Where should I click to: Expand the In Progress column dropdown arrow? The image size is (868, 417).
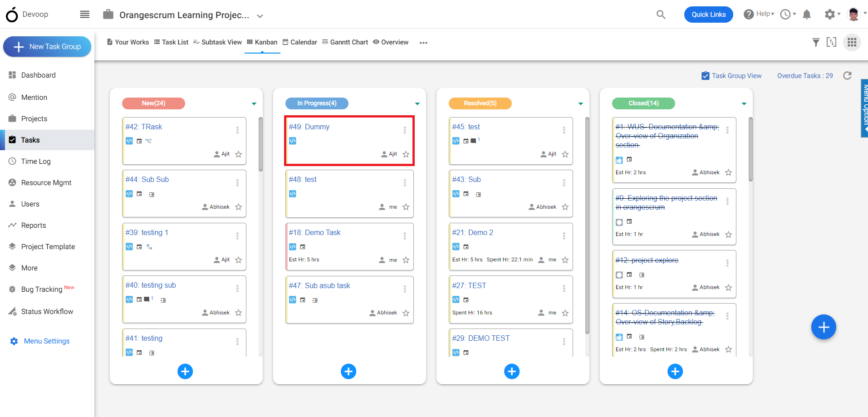click(x=417, y=104)
